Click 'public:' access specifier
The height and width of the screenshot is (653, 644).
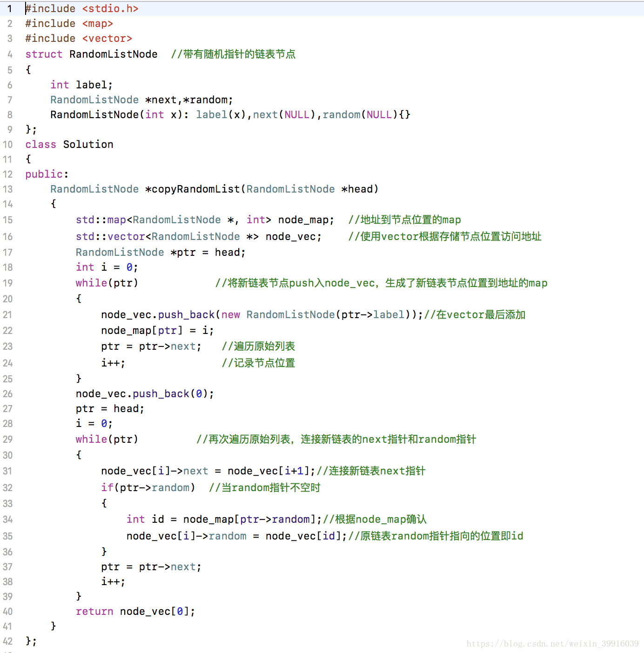tap(47, 174)
